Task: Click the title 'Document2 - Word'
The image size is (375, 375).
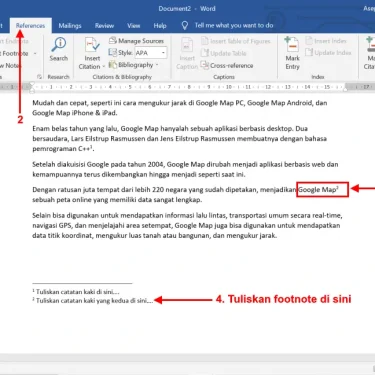Action: 187,9
